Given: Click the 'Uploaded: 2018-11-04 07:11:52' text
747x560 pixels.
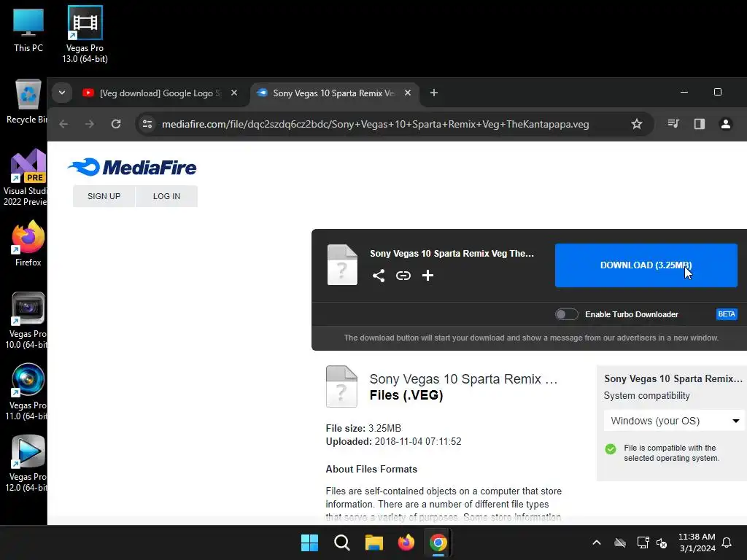Looking at the screenshot, I should coord(393,441).
